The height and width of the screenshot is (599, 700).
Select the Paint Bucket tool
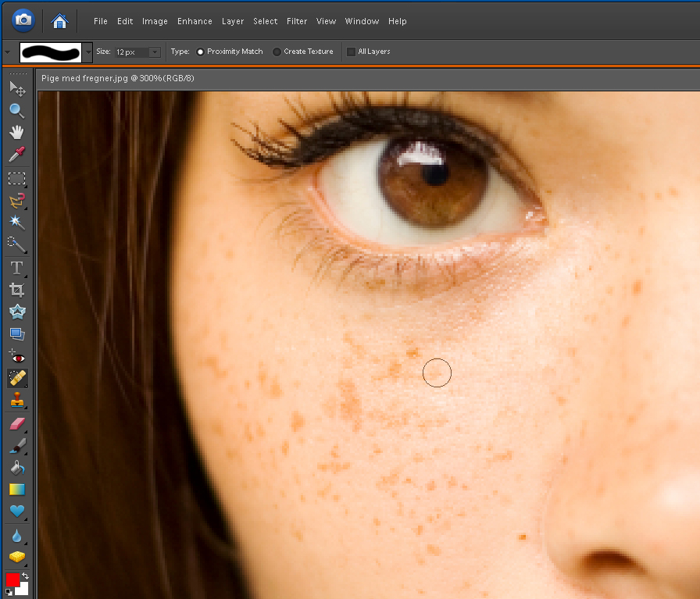16,468
